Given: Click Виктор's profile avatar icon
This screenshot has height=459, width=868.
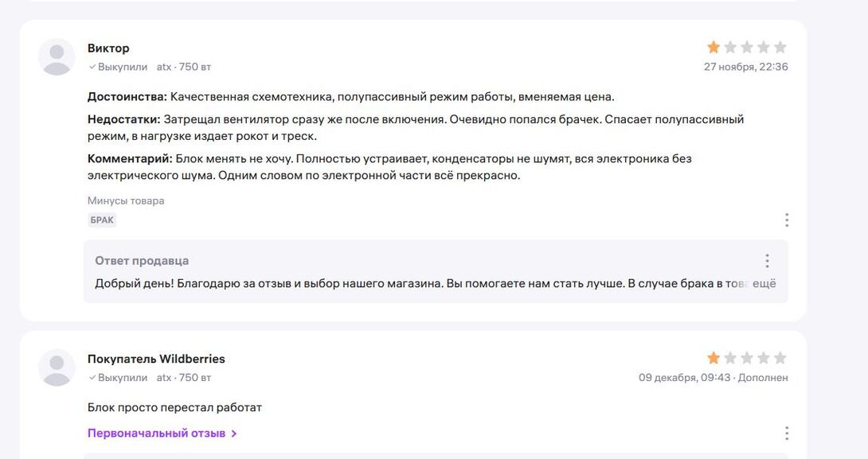Looking at the screenshot, I should click(x=57, y=56).
